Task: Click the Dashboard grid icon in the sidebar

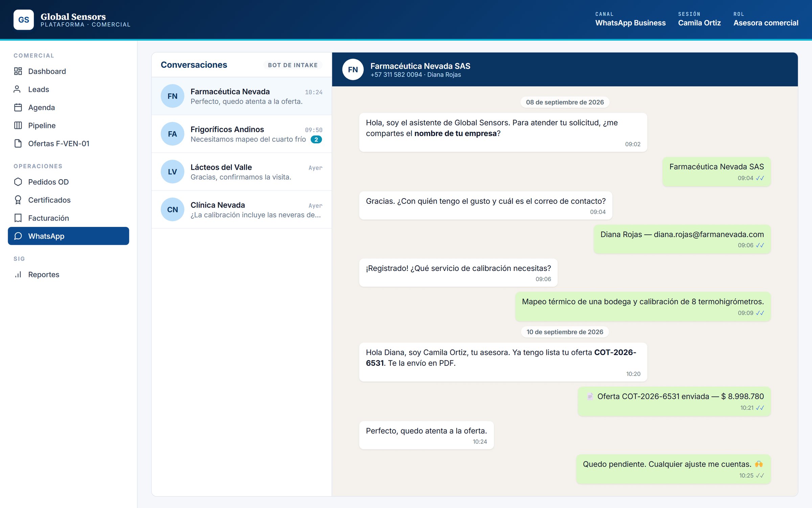Action: point(18,71)
